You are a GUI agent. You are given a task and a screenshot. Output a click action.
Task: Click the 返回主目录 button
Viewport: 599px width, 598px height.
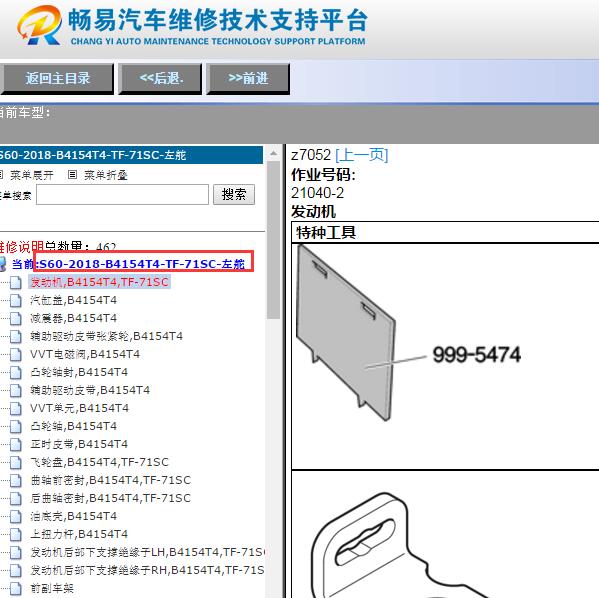58,78
